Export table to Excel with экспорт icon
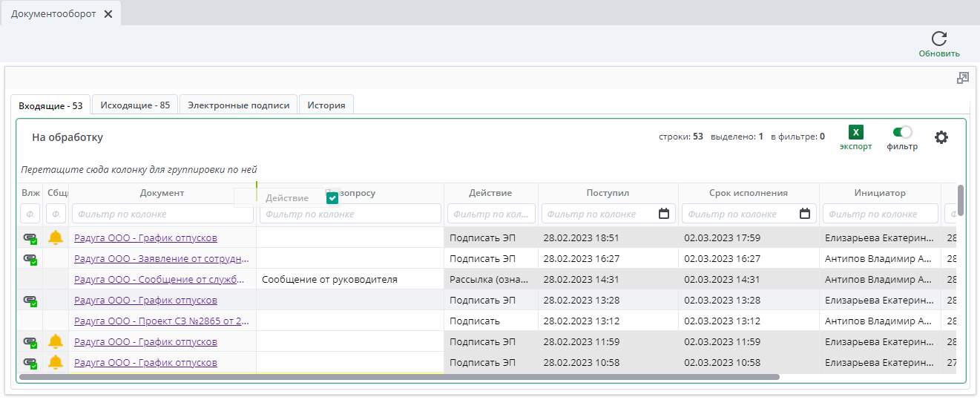 point(856,133)
